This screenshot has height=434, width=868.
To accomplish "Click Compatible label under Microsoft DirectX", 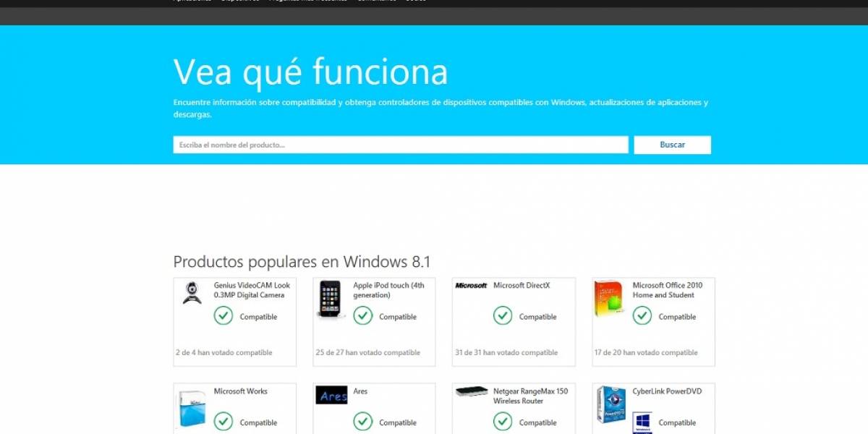I will pyautogui.click(x=538, y=317).
